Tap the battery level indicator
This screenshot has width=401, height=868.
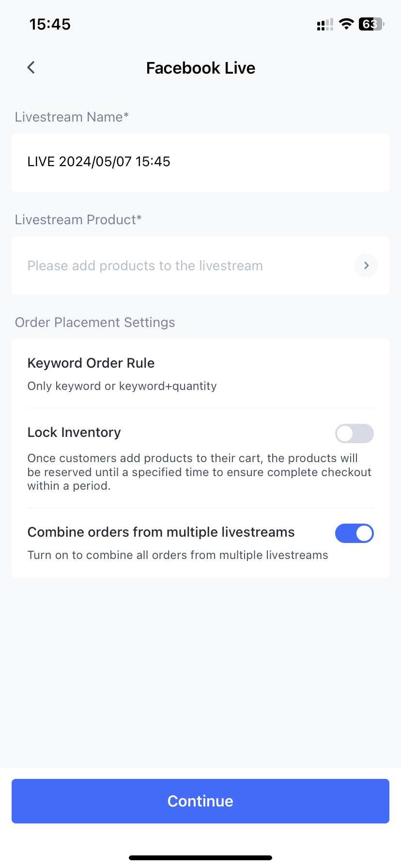pyautogui.click(x=371, y=24)
